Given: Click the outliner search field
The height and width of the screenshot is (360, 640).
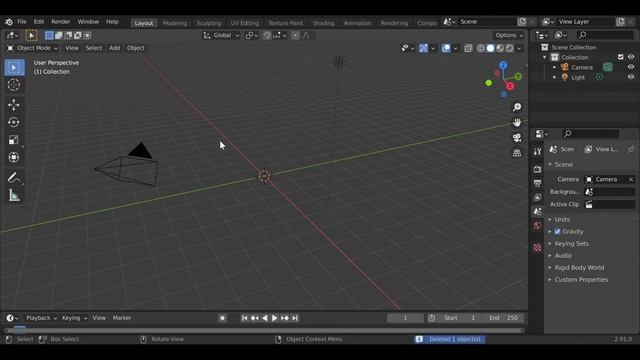Looking at the screenshot, I should (606, 36).
